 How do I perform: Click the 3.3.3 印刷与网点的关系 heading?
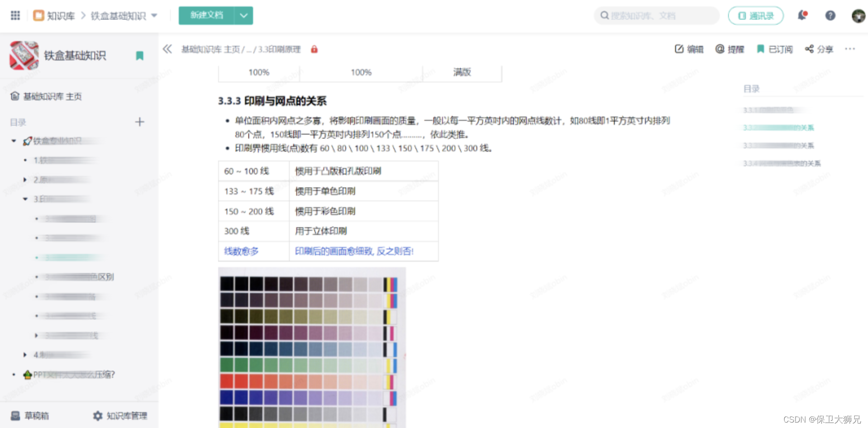(272, 101)
